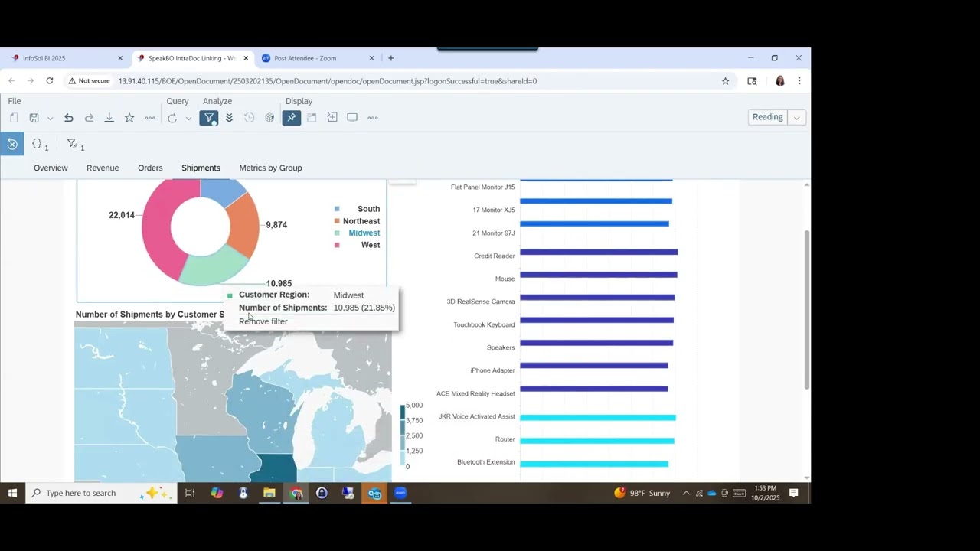This screenshot has width=980, height=551.
Task: Open the browser three-dot menu
Action: tap(799, 80)
